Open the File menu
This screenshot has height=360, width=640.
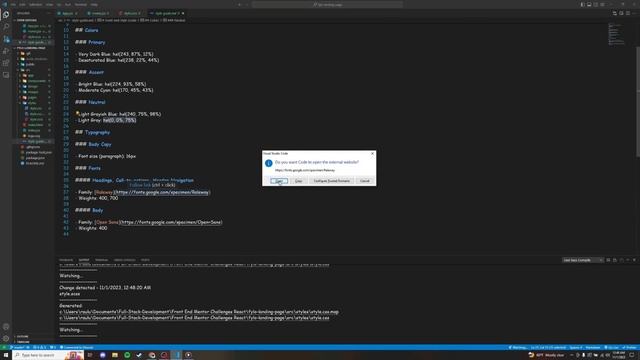pyautogui.click(x=13, y=4)
